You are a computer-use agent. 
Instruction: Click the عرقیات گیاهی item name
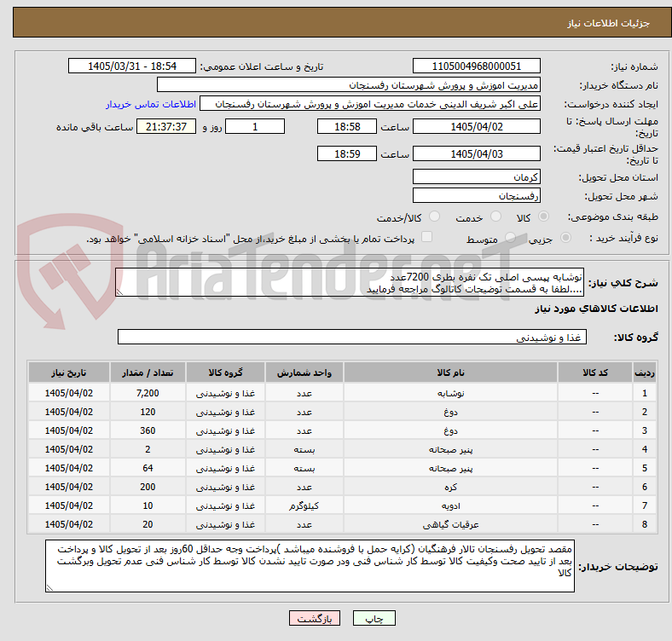450,524
